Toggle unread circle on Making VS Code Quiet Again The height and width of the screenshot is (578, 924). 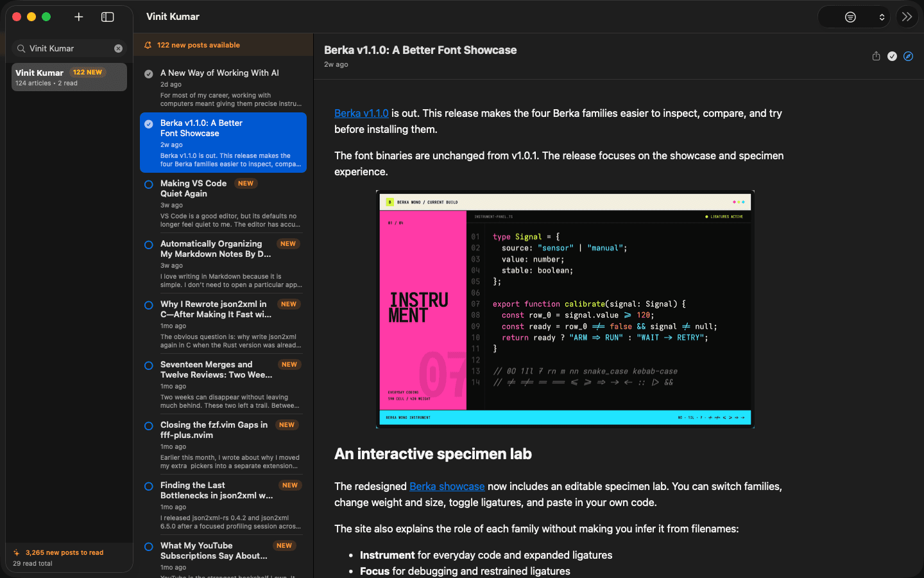(148, 184)
